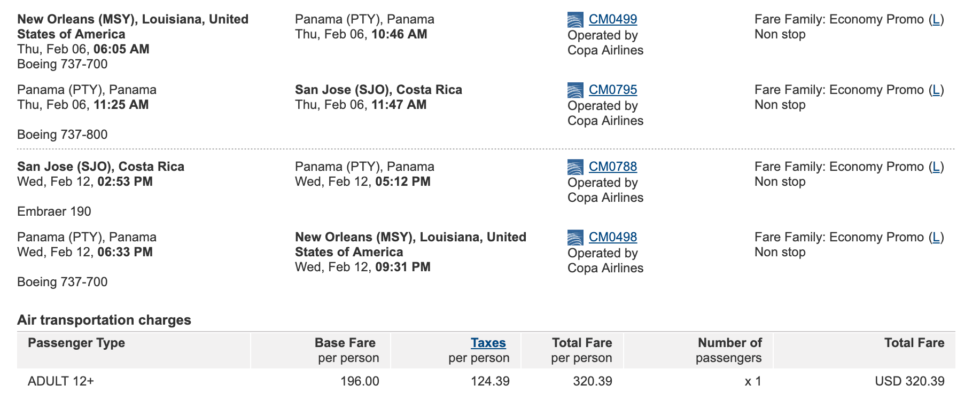Open fare class L link for CM0795

(x=935, y=90)
